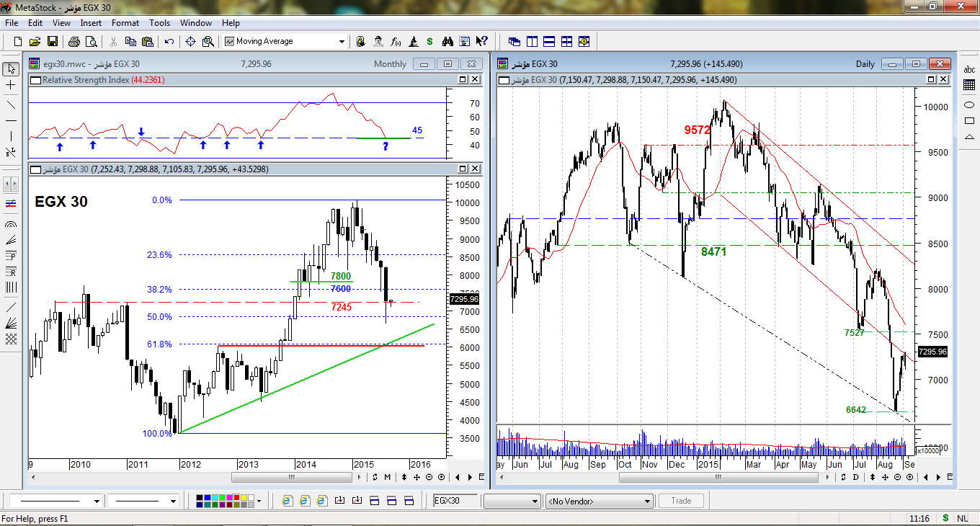980x526 pixels.
Task: Open the File menu
Action: tap(12, 23)
